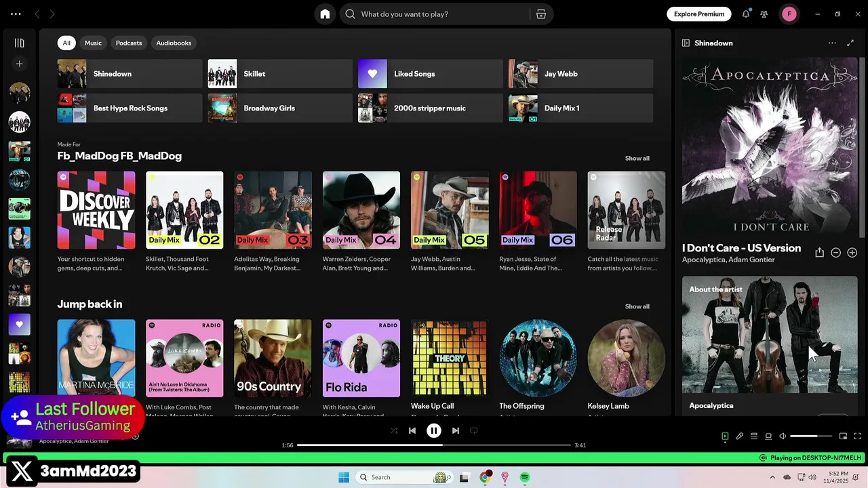Adjust the volume slider

[x=811, y=436]
